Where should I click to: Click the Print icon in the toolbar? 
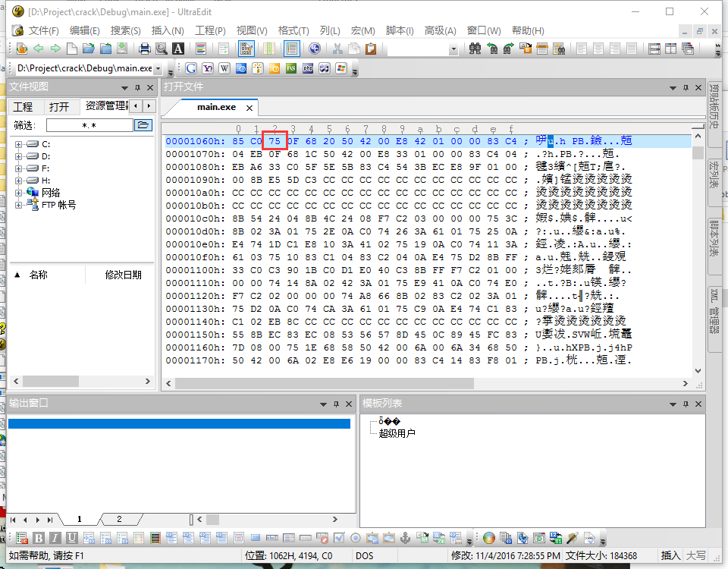pos(144,49)
